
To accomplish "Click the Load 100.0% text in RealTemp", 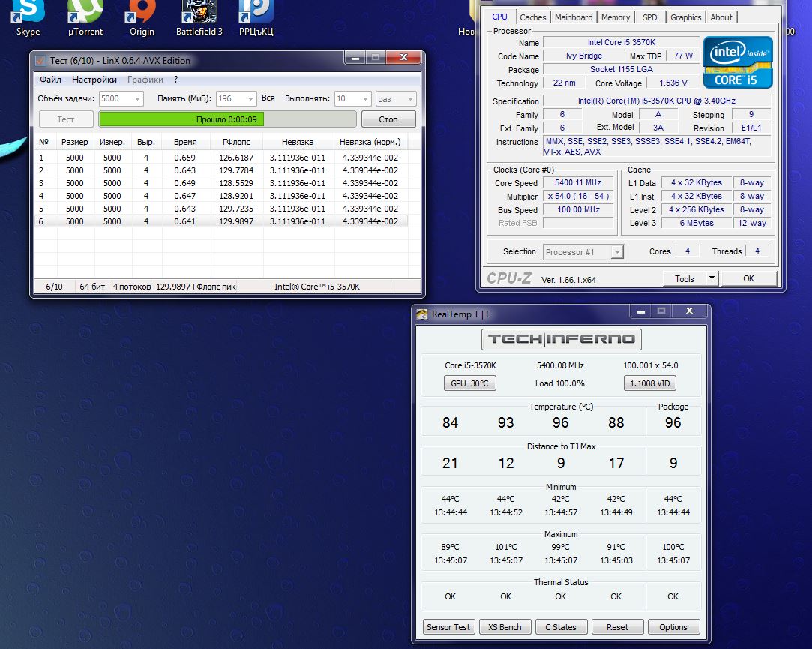I will pos(560,383).
